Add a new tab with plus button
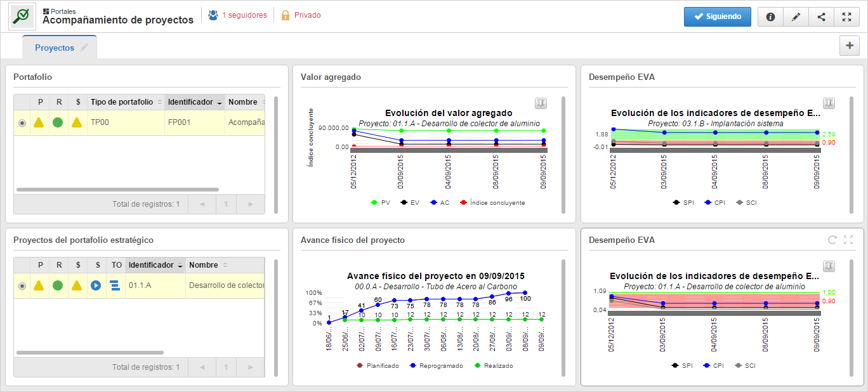 click(x=849, y=46)
